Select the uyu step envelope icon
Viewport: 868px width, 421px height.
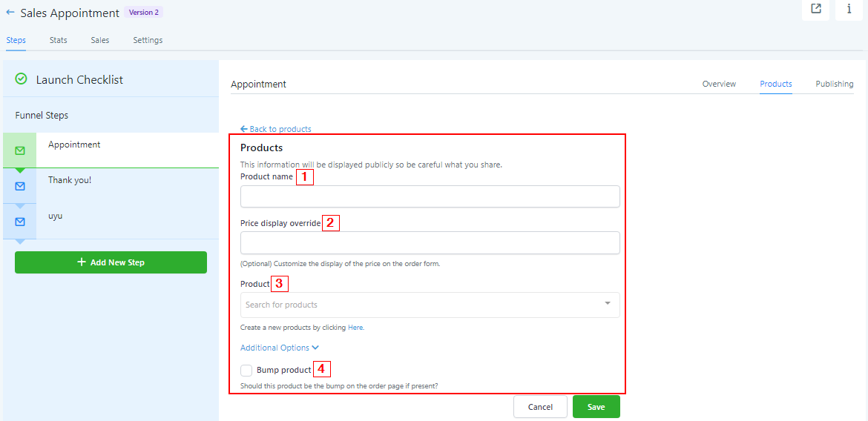pos(20,222)
